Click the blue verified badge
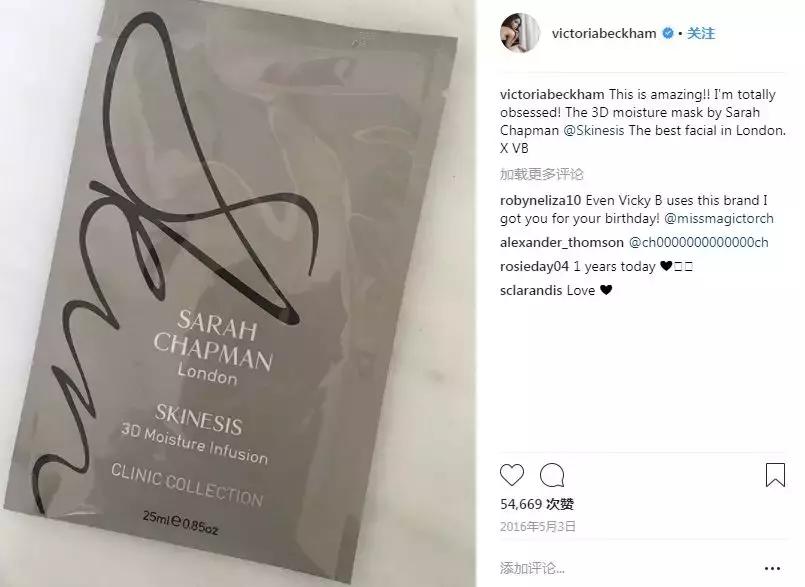805x587 pixels. coord(667,33)
